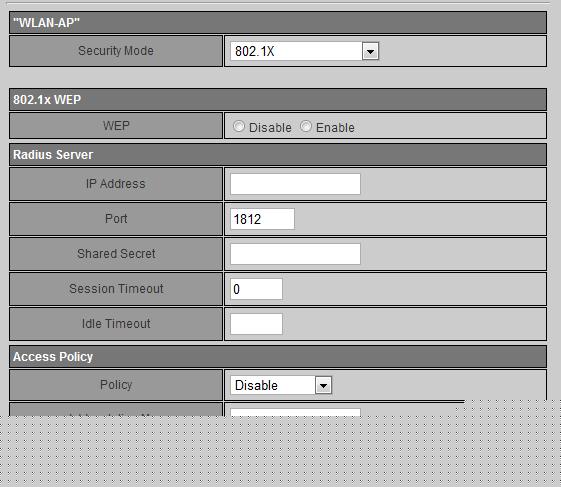
Task: Open the Security Mode dropdown arrow
Action: tap(370, 51)
